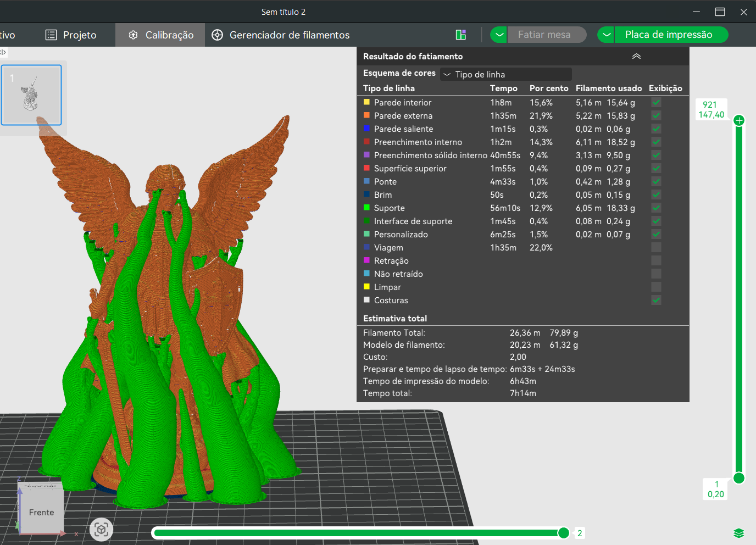The width and height of the screenshot is (756, 545).
Task: Open the Tipo de linha color scheme dropdown
Action: click(506, 74)
